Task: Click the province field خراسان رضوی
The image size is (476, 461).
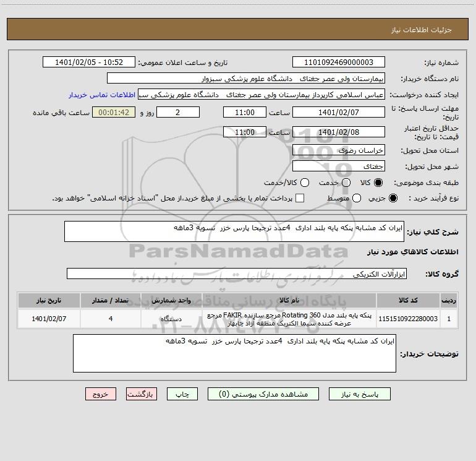Action: coord(339,150)
